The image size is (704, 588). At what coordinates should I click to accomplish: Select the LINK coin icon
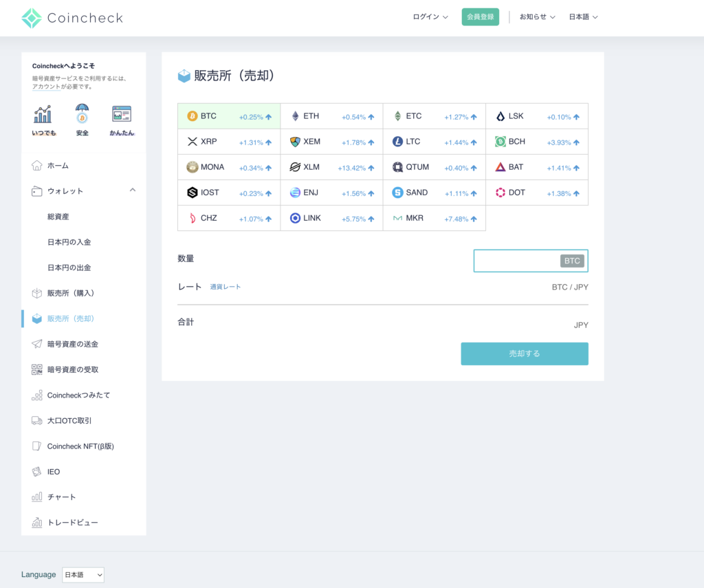click(295, 218)
